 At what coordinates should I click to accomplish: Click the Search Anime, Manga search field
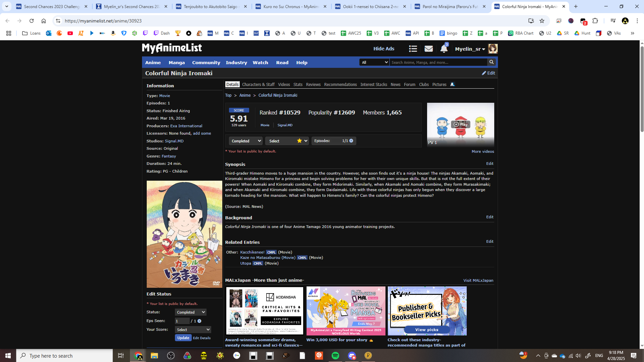point(438,62)
